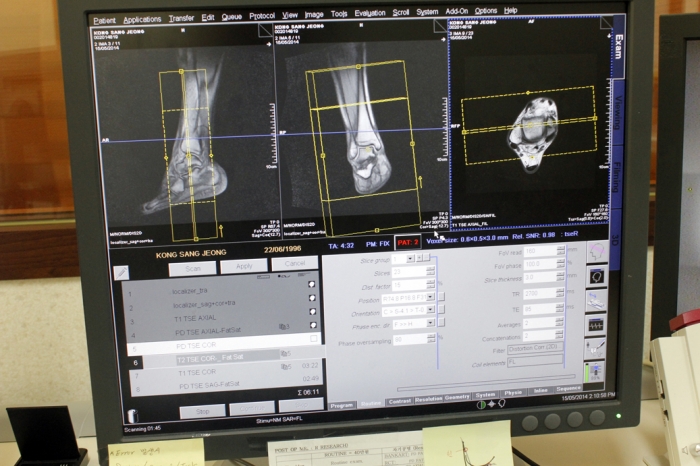Click the contrast injector icon in sidebar
The image size is (700, 466).
point(596,348)
